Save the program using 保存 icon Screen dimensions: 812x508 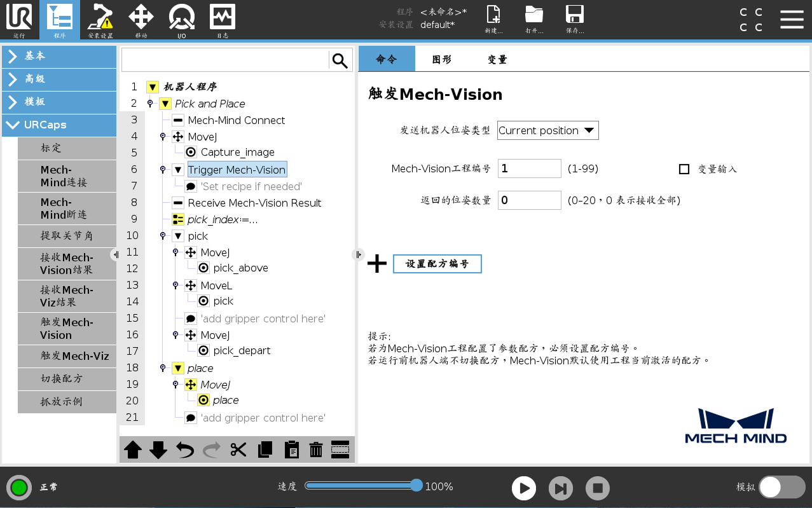[x=574, y=20]
